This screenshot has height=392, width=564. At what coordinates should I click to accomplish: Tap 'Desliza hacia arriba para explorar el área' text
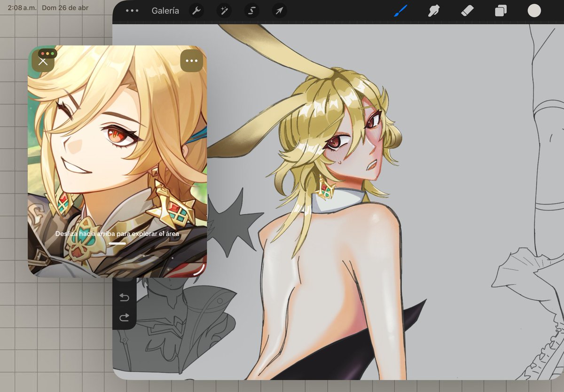tap(117, 233)
